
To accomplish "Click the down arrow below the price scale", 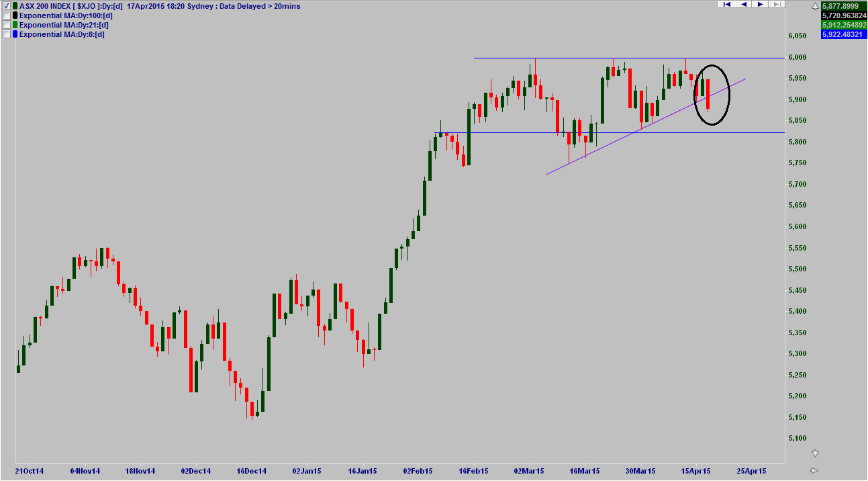I will pos(815,453).
